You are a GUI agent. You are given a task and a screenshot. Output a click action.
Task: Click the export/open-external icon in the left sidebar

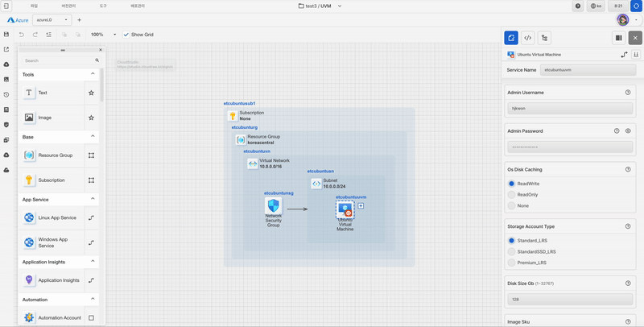pos(6,49)
